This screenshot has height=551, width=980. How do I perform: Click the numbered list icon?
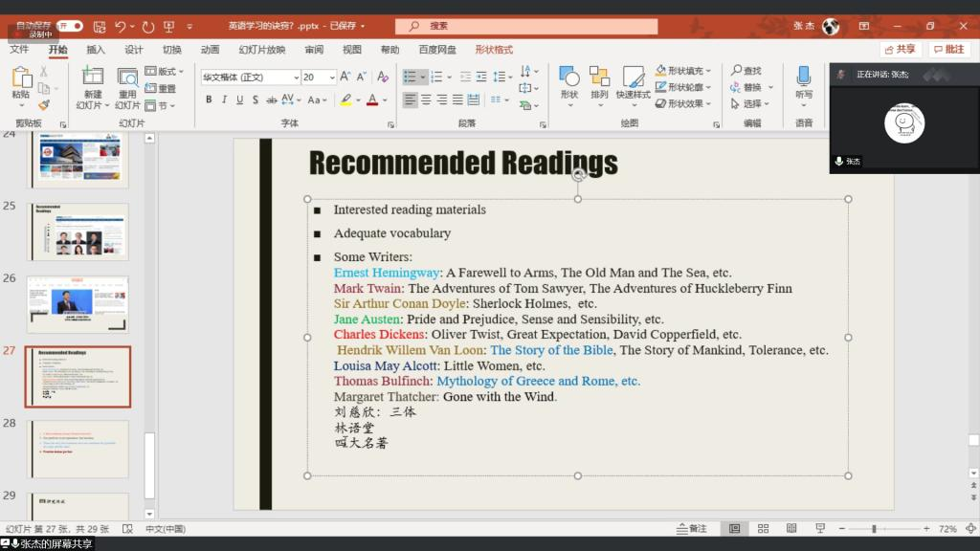click(436, 77)
